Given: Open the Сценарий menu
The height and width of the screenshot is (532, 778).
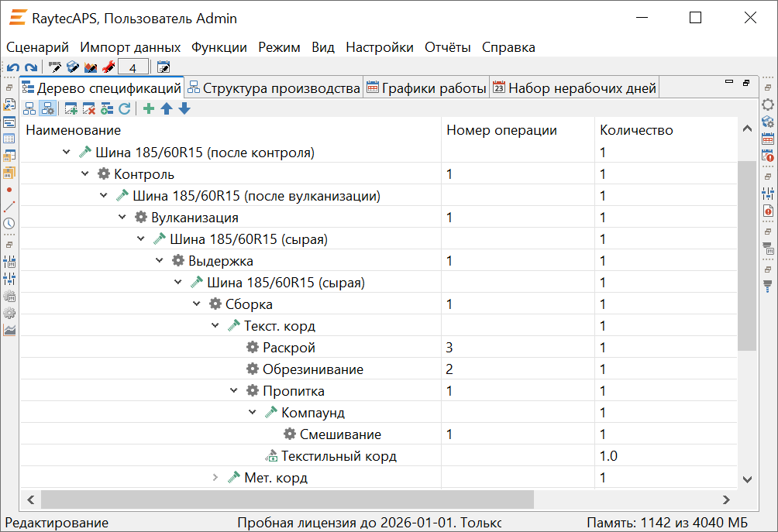Looking at the screenshot, I should [x=37, y=47].
